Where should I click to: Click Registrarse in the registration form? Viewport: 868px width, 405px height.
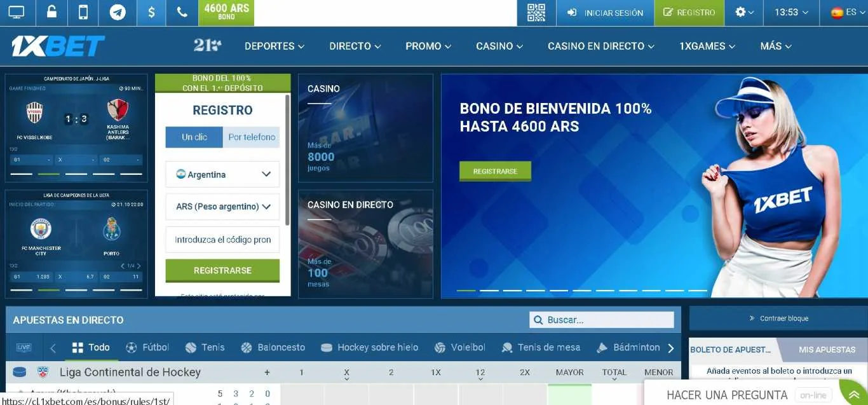[x=222, y=270]
